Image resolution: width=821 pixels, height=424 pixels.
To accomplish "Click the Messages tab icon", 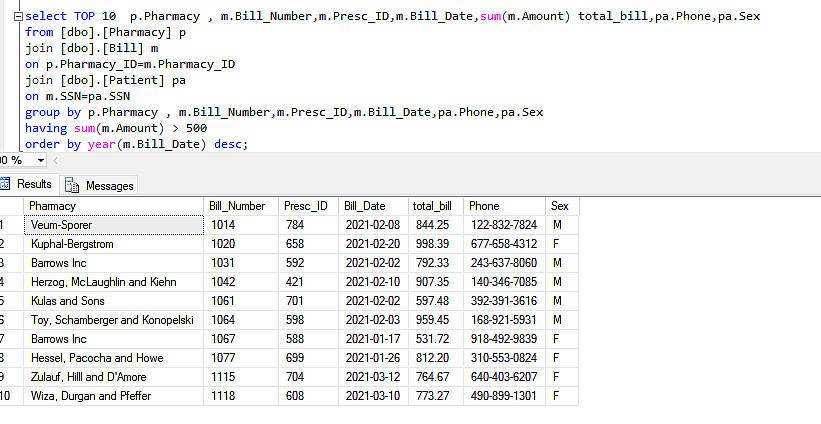I will (x=73, y=185).
